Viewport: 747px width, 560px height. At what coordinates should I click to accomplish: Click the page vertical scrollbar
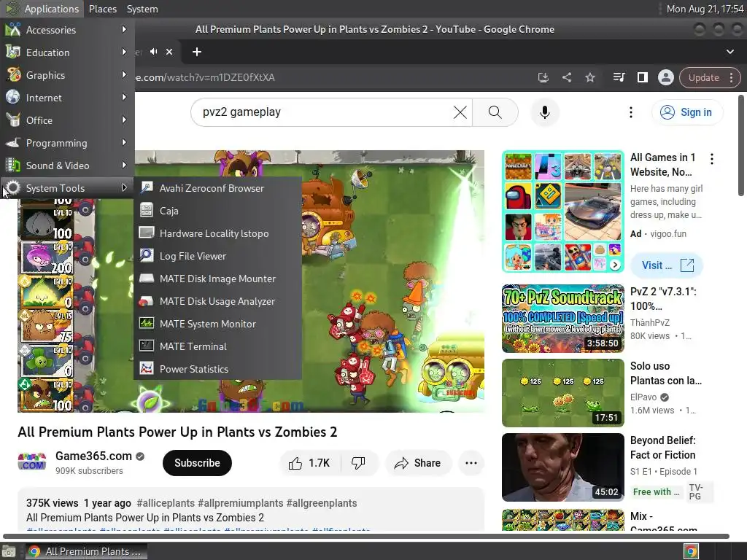click(741, 145)
